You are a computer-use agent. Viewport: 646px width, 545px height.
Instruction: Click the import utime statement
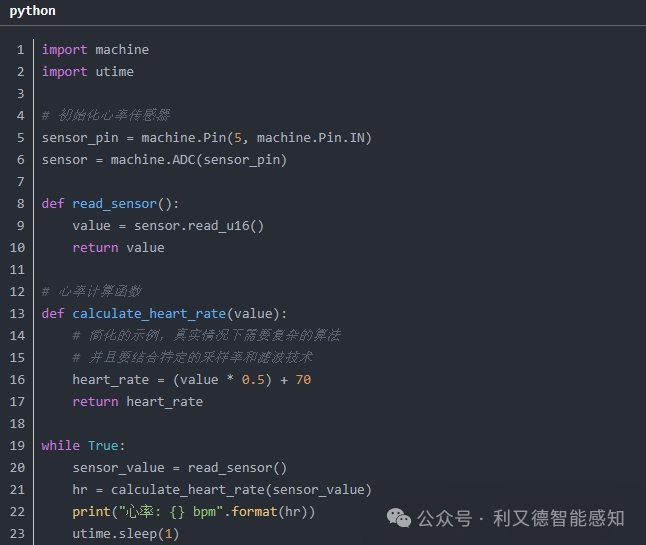tap(88, 72)
